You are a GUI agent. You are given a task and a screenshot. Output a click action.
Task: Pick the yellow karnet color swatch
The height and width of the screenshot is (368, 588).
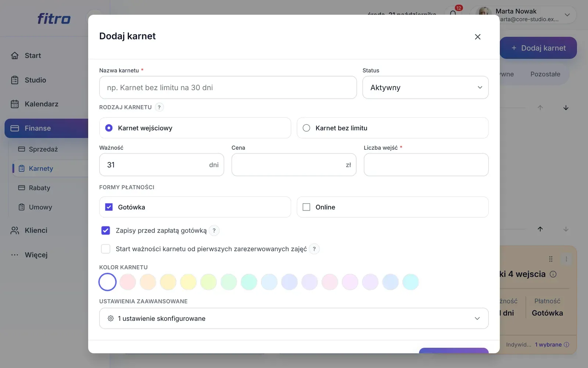188,282
